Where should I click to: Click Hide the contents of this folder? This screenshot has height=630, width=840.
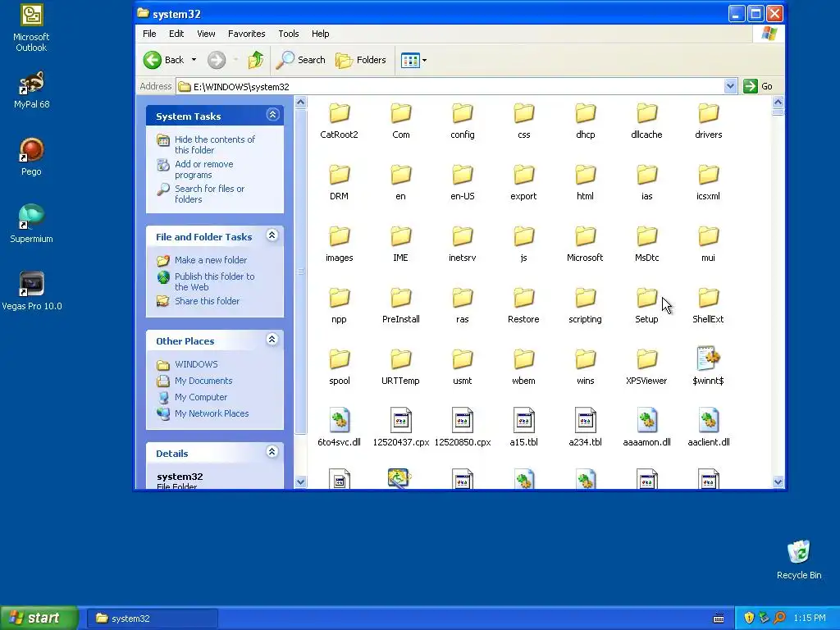215,144
